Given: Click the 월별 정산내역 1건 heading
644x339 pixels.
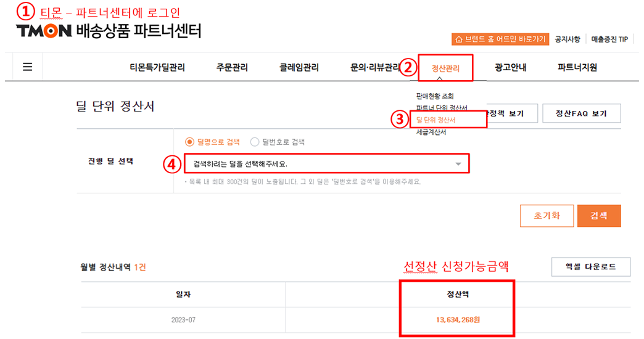Looking at the screenshot, I should tap(113, 267).
